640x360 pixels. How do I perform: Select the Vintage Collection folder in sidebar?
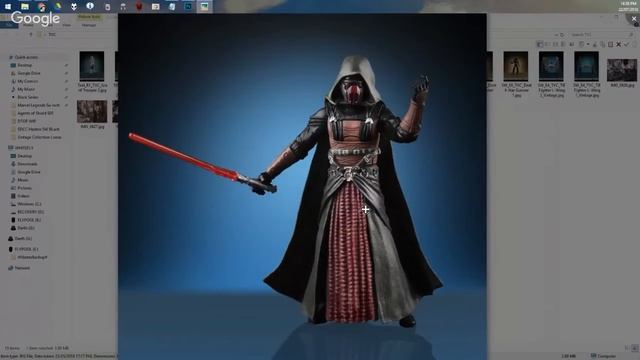coord(39,137)
